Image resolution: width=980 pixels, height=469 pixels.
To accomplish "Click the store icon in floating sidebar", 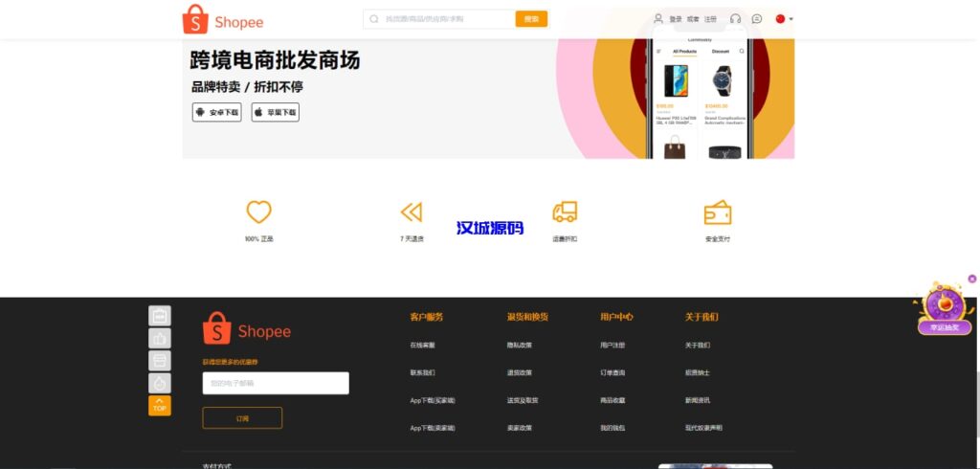I will point(160,361).
